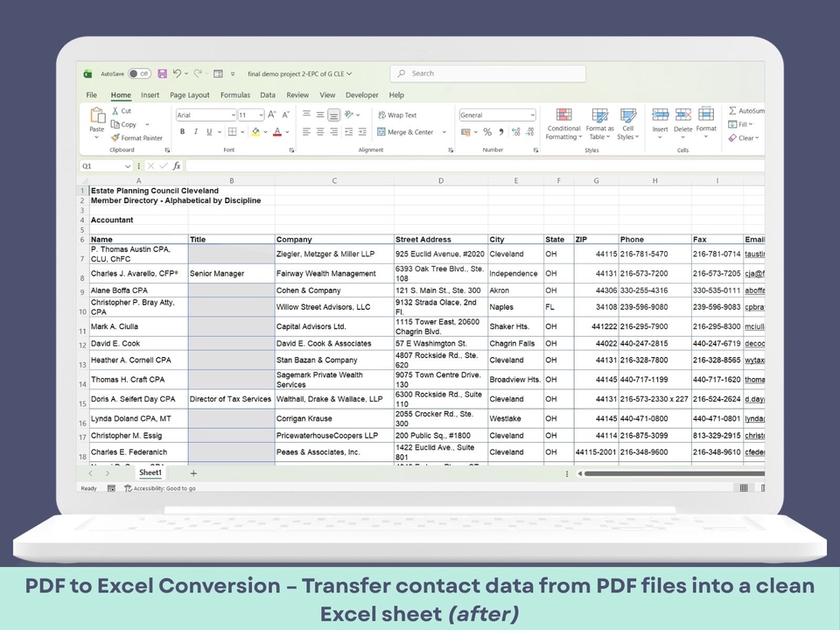Screen dimensions: 840x630
Task: Toggle the AutoSave switch
Action: 138,74
